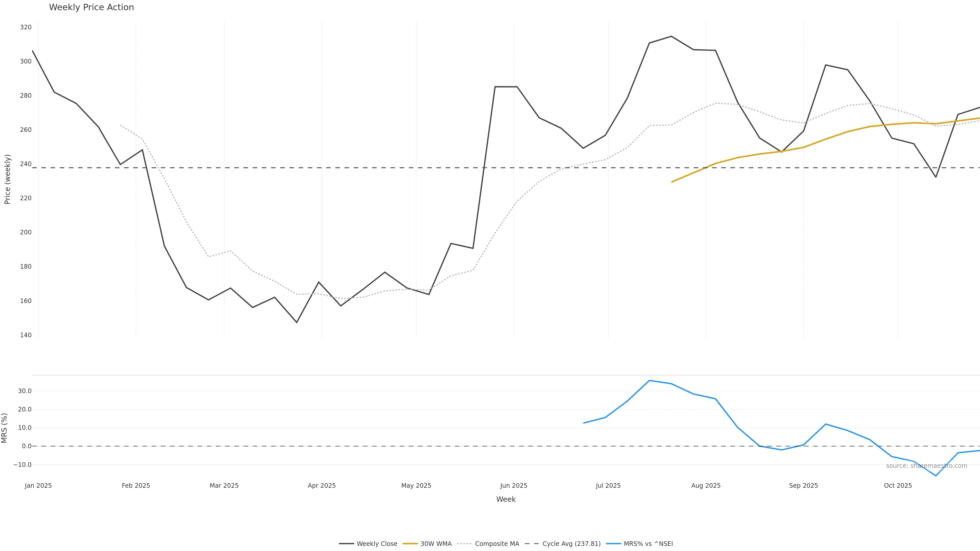Click the Oct 2025 x-axis tick label
The image size is (980, 551).
(898, 486)
